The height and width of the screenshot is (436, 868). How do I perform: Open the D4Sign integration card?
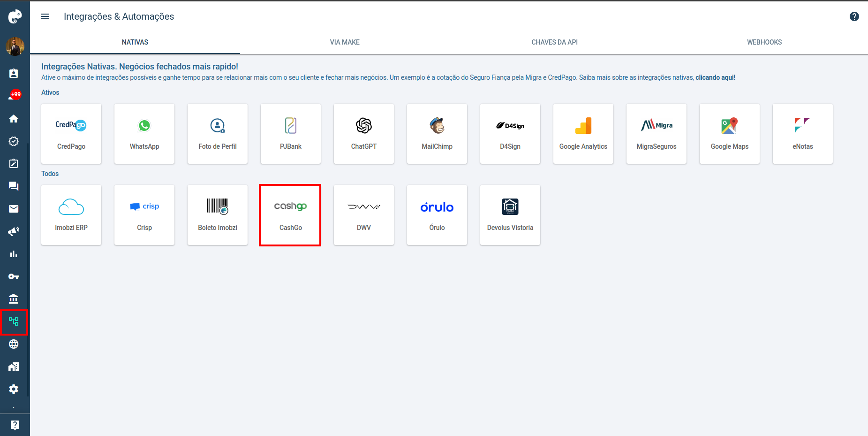click(510, 134)
